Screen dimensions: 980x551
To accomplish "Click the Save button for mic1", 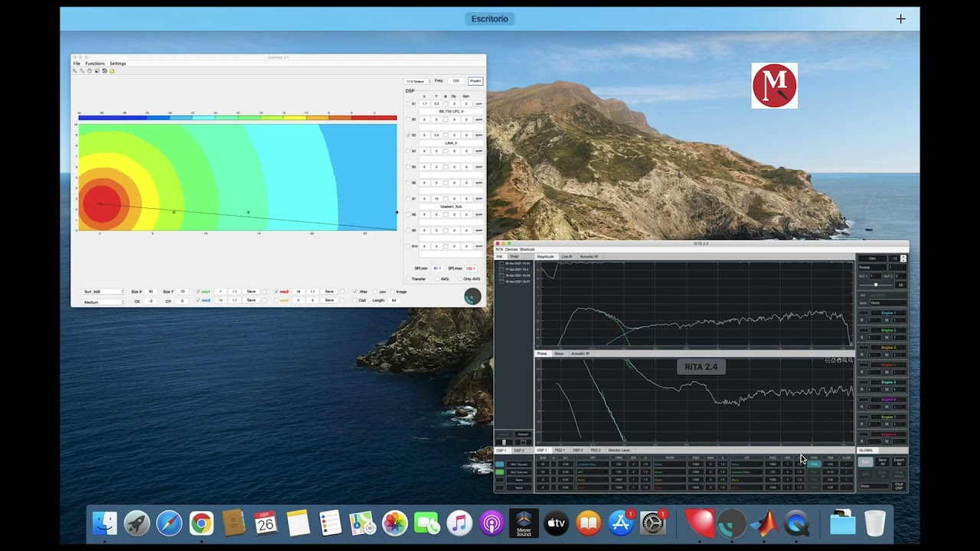I will pos(251,292).
